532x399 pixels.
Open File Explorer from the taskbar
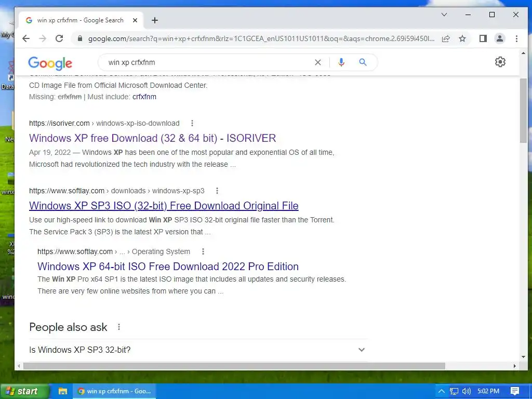(x=63, y=391)
